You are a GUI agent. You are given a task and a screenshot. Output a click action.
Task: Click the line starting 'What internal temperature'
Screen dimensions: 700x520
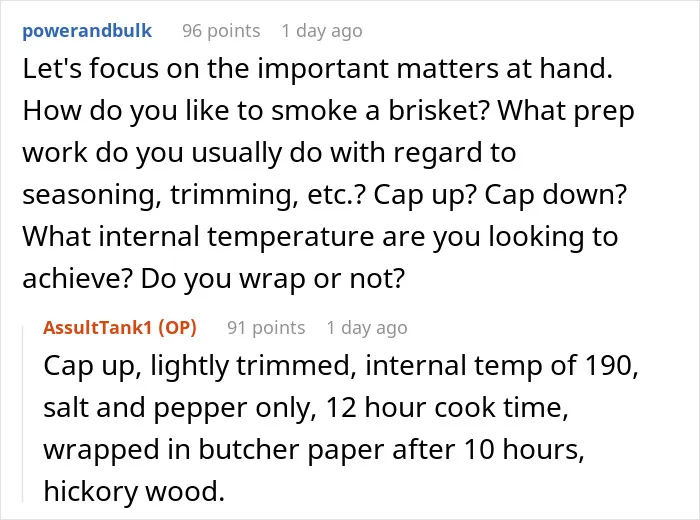pos(320,237)
